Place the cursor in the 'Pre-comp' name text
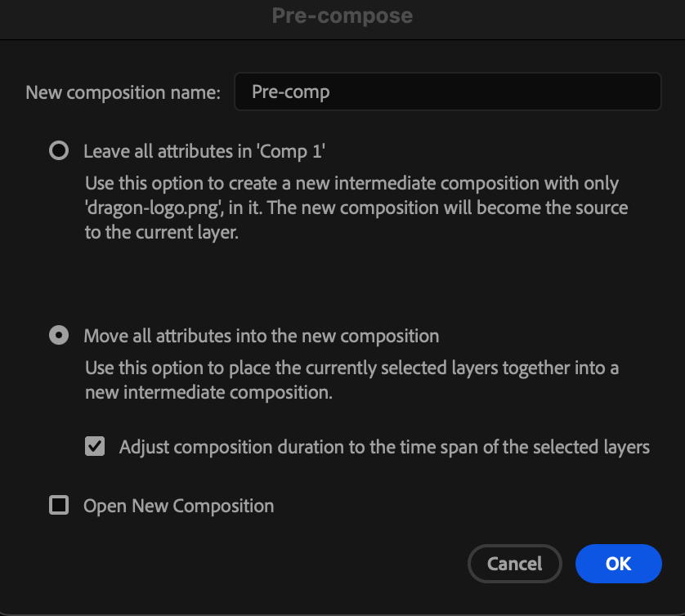This screenshot has width=685, height=616. (x=290, y=92)
